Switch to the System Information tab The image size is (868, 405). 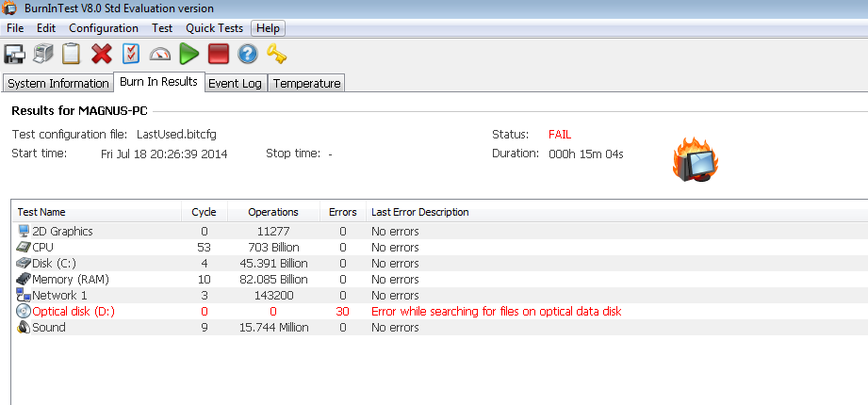[58, 84]
